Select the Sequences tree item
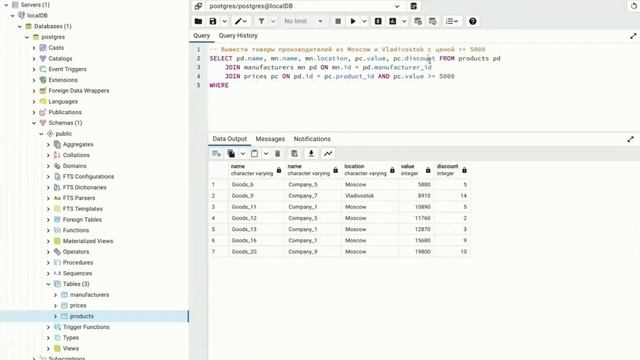Image resolution: width=640 pixels, height=360 pixels. pos(77,273)
